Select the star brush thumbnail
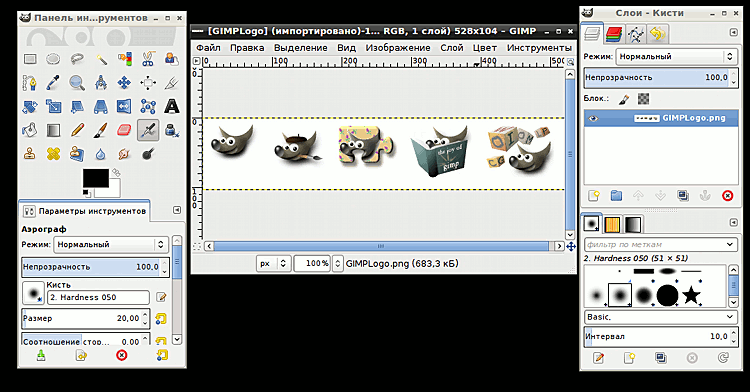This screenshot has width=750, height=392. 691,295
